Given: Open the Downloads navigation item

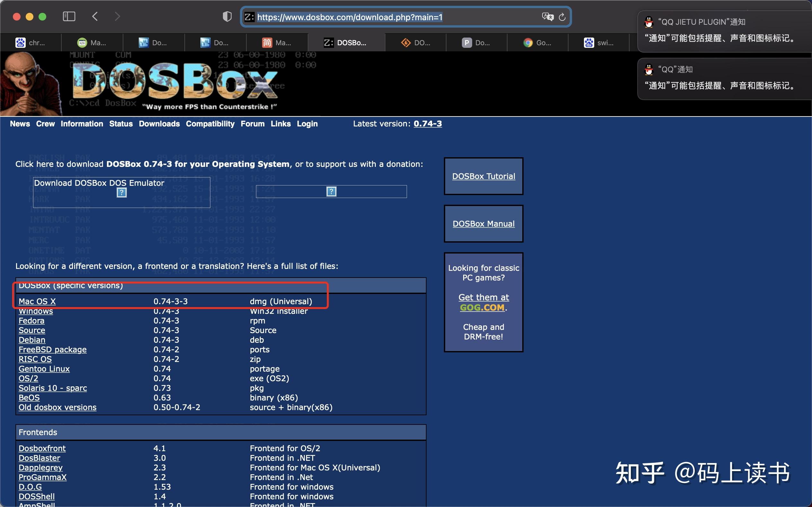Looking at the screenshot, I should [159, 124].
